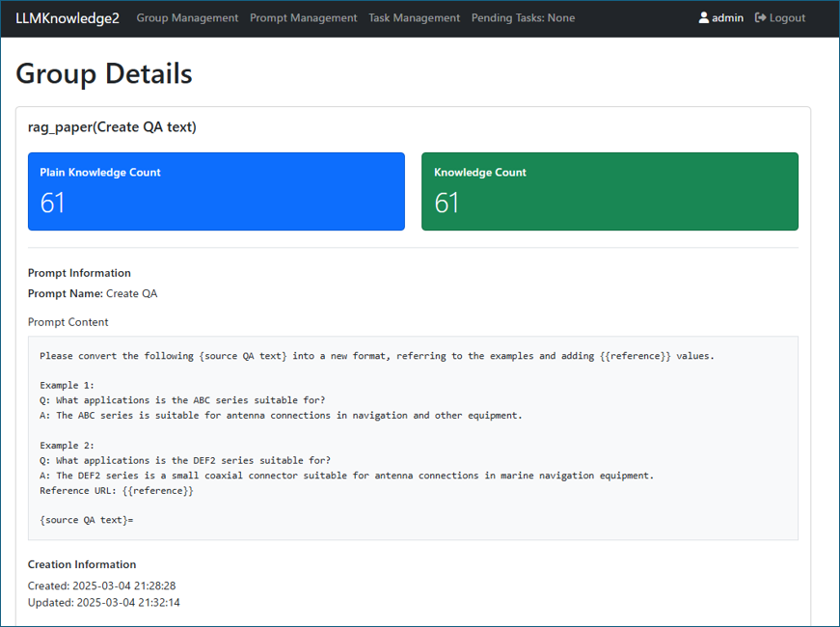Click the Prompt Name: Create QA line
Viewport: 840px width, 627px height.
tap(93, 293)
